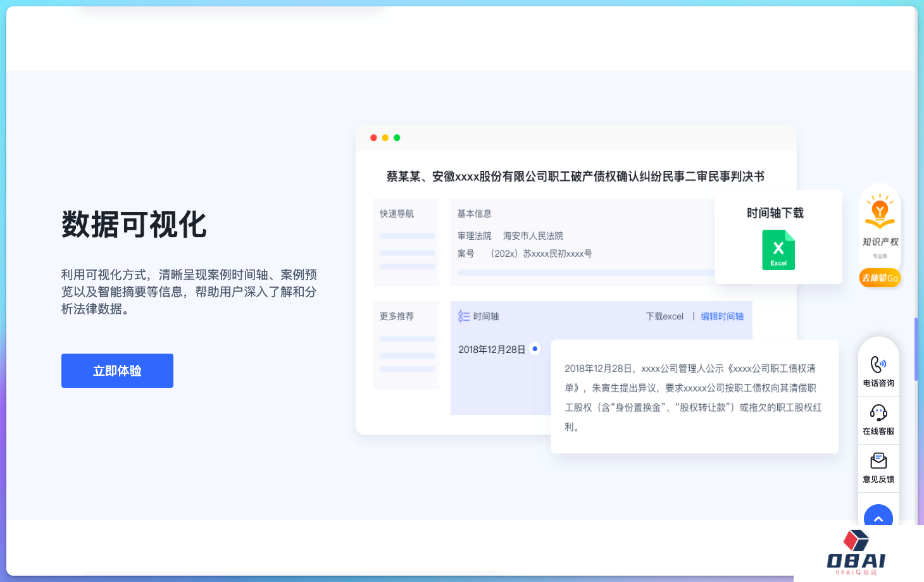Viewport: 924px width, 582px height.
Task: Click the green Excel file icon
Action: tap(778, 250)
